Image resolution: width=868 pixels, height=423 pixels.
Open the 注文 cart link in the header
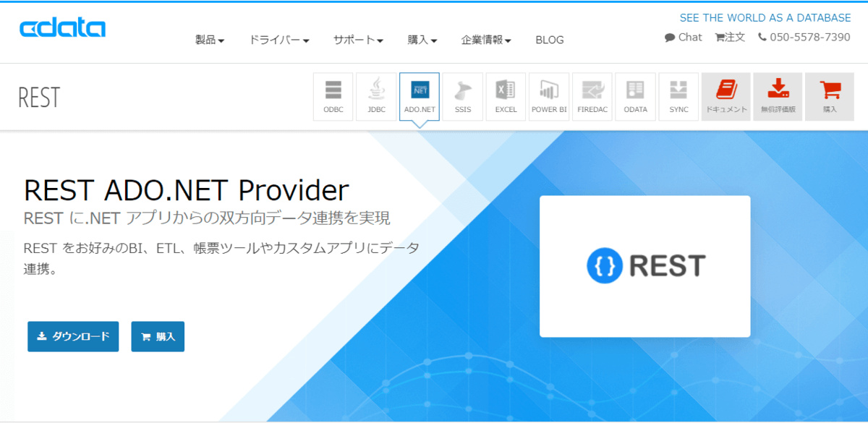730,37
